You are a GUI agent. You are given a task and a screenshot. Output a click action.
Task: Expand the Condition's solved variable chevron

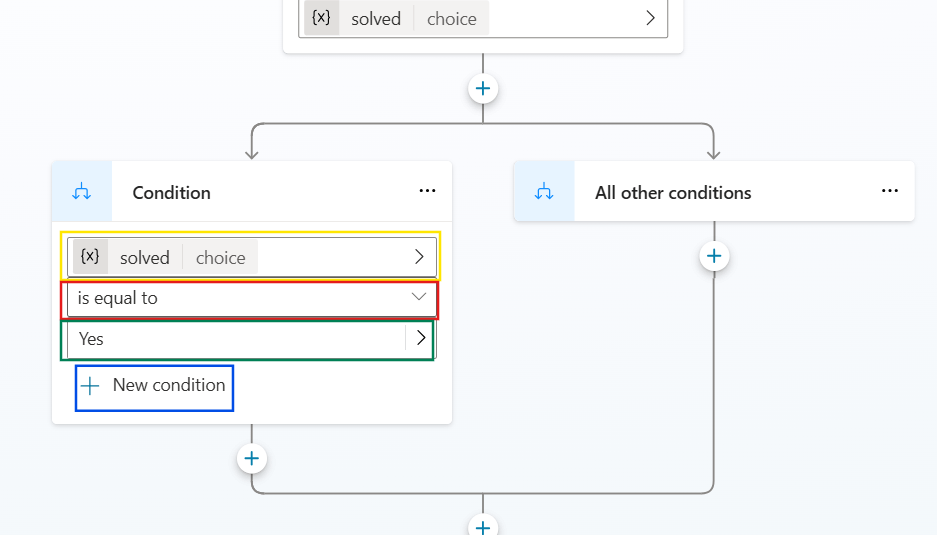tap(419, 257)
